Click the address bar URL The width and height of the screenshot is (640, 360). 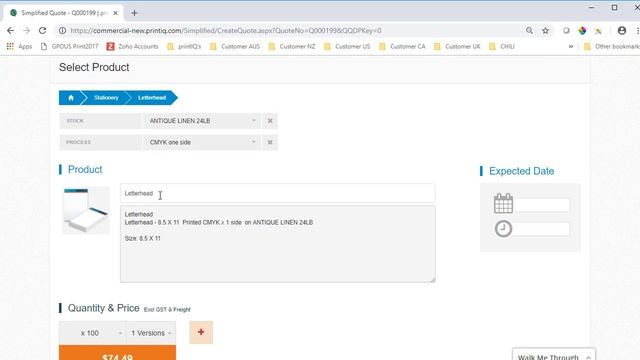(226, 31)
